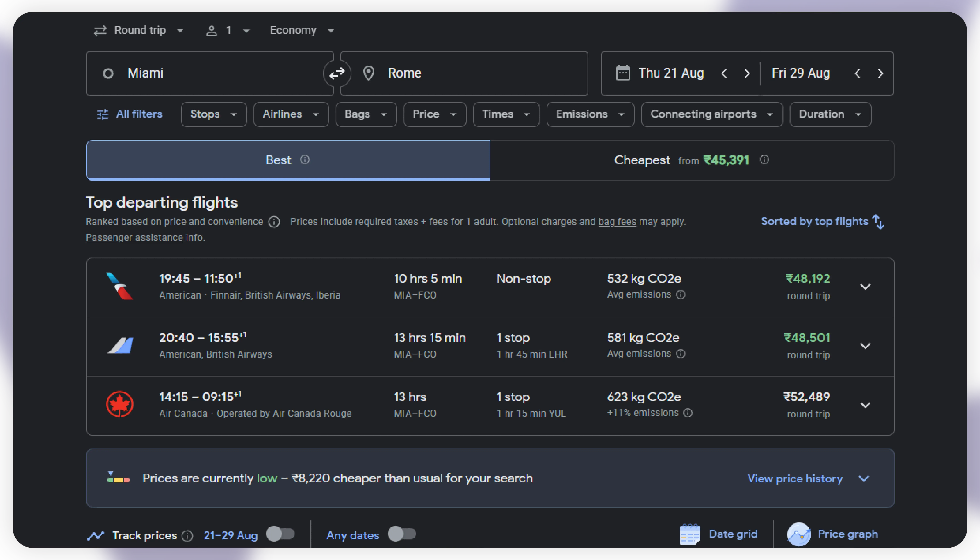Image resolution: width=980 pixels, height=560 pixels.
Task: Click info icon next to Cheapest price
Action: point(764,160)
